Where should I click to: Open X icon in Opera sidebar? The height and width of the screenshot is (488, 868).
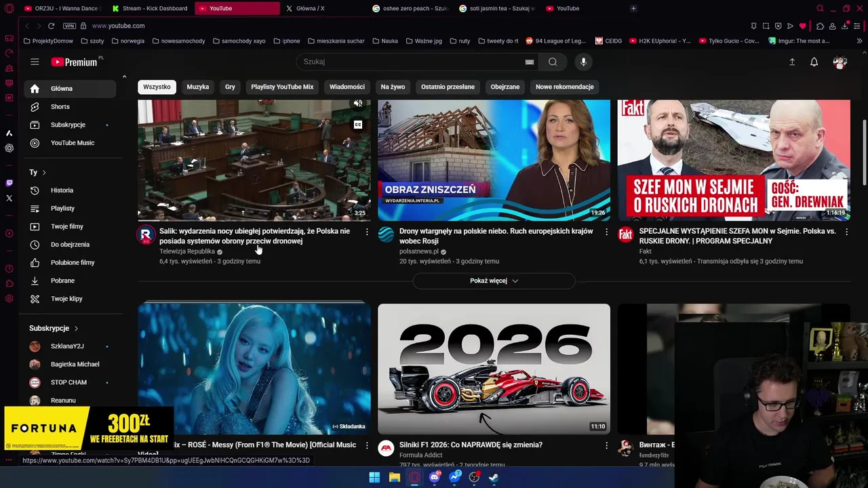coord(9,199)
